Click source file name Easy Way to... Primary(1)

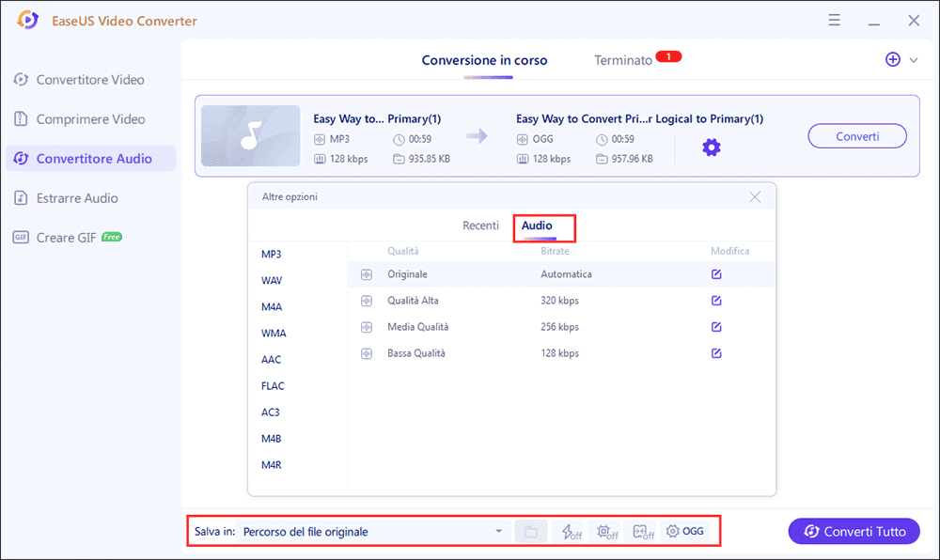click(x=377, y=118)
